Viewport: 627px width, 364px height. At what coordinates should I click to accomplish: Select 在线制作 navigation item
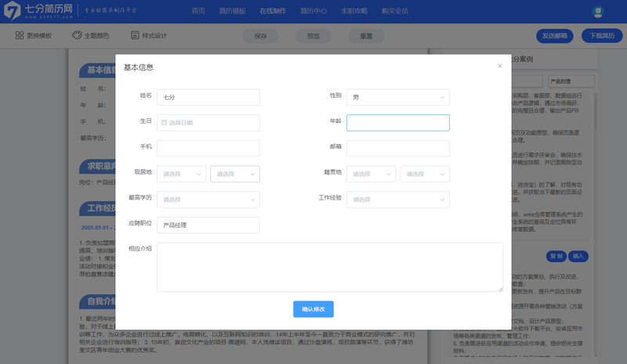pos(273,11)
